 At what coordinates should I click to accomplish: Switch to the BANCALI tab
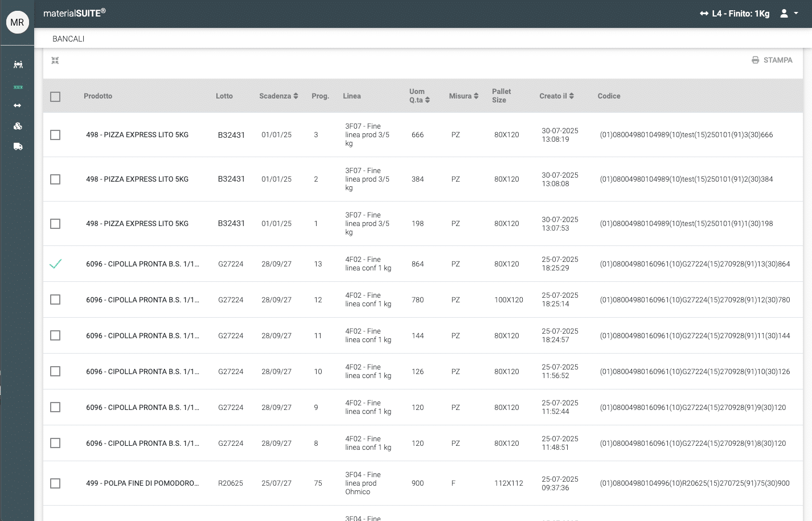[x=68, y=39]
